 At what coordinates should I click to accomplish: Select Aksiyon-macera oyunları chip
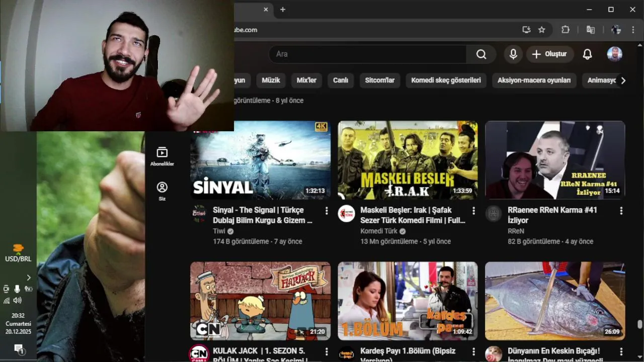534,80
